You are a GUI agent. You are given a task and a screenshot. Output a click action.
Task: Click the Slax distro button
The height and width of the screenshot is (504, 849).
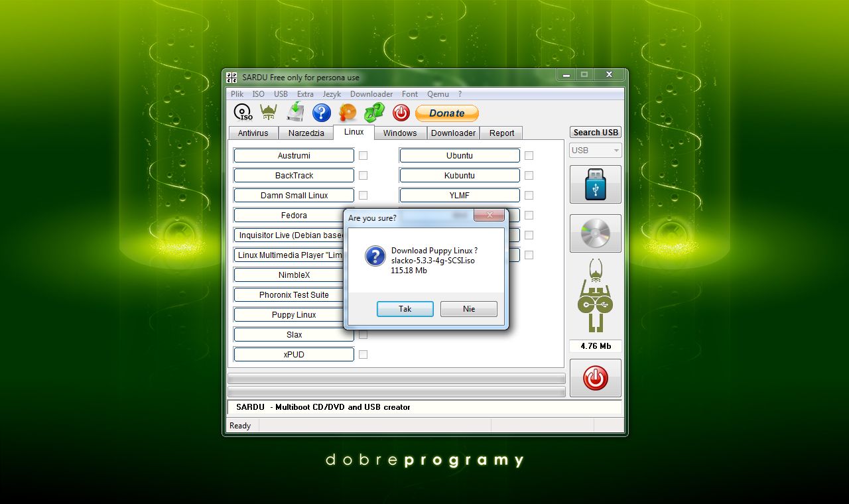click(x=294, y=334)
